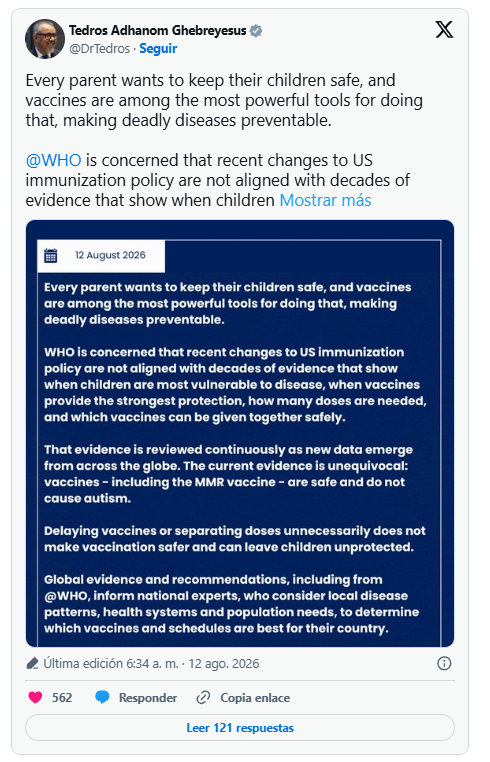490x762 pixels.
Task: Click the chain link copy icon
Action: click(203, 697)
